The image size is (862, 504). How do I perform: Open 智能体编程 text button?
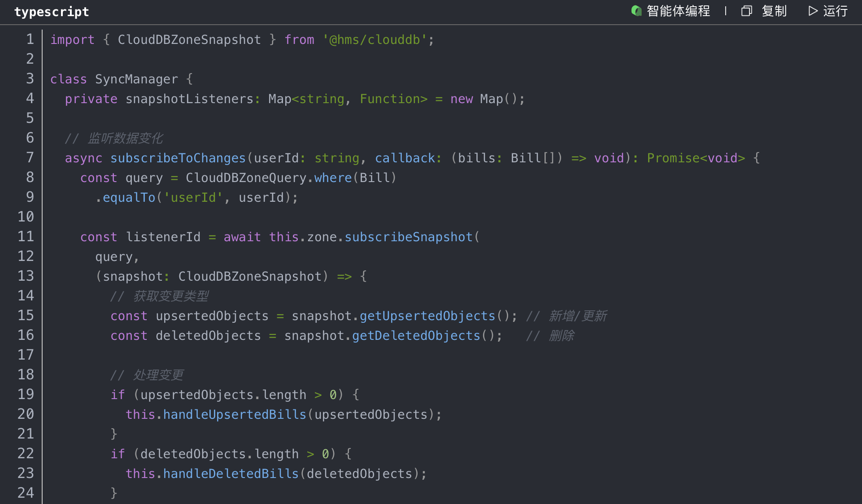(678, 11)
